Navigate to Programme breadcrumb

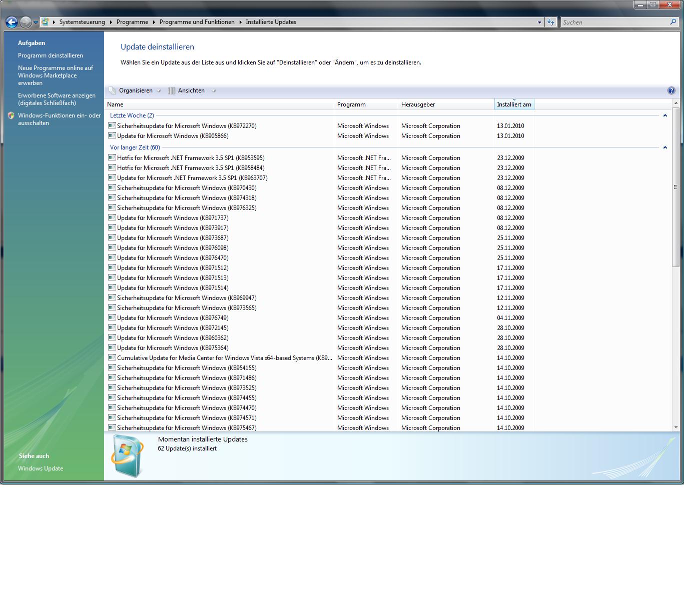click(x=132, y=22)
